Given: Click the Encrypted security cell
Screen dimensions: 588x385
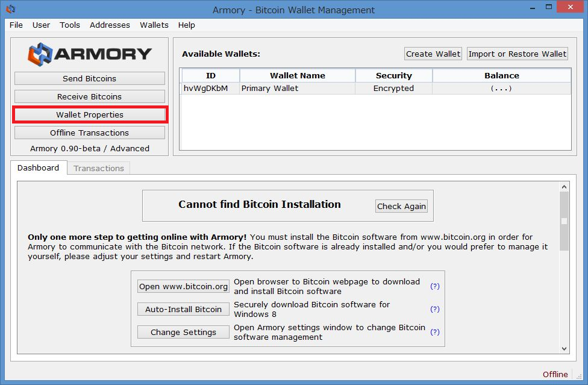Looking at the screenshot, I should [x=394, y=89].
